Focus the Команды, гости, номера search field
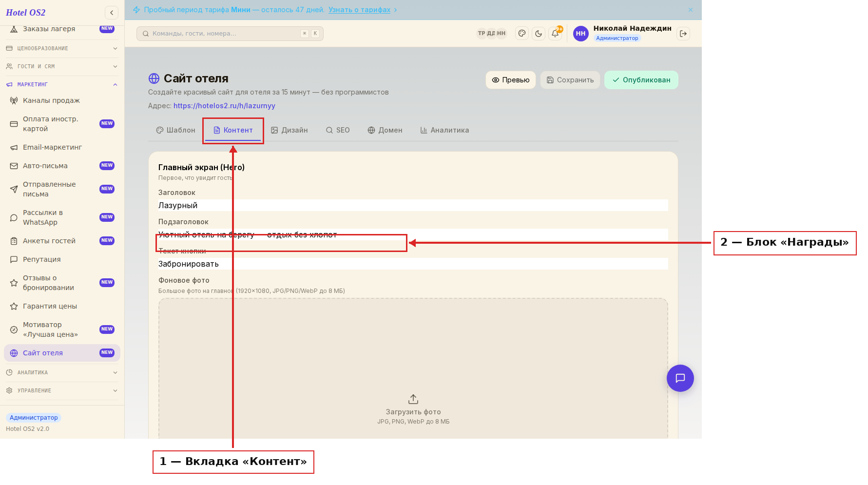This screenshot has width=868, height=485. tap(230, 34)
